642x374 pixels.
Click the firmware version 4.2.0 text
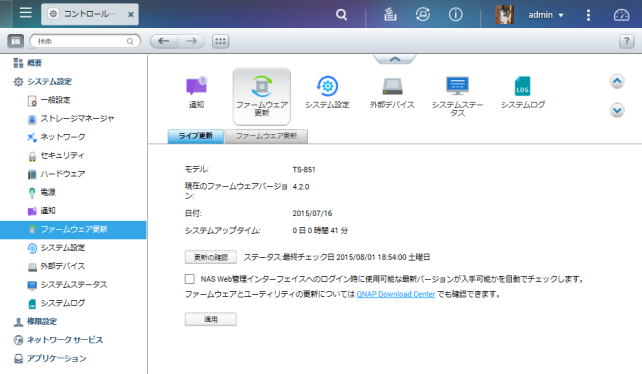(301, 187)
